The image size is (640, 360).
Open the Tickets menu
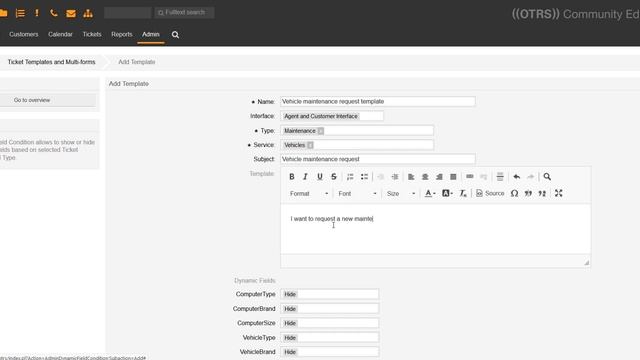pos(92,34)
